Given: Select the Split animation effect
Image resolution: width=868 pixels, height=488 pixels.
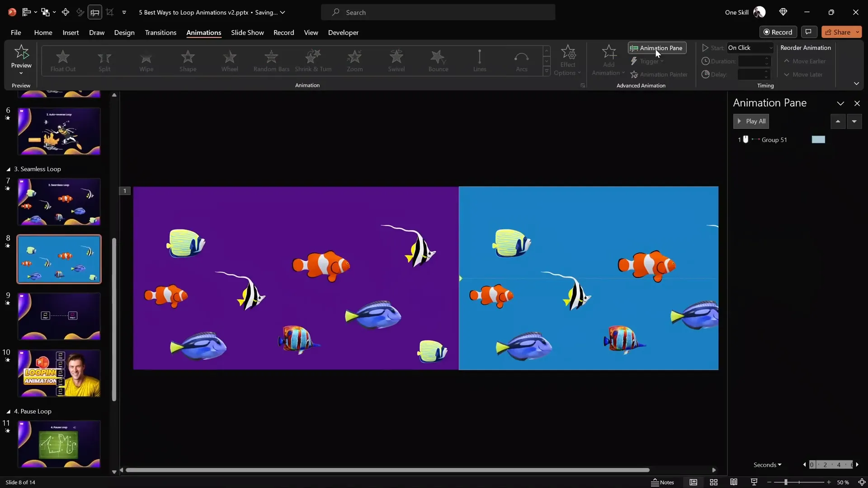Looking at the screenshot, I should (104, 61).
